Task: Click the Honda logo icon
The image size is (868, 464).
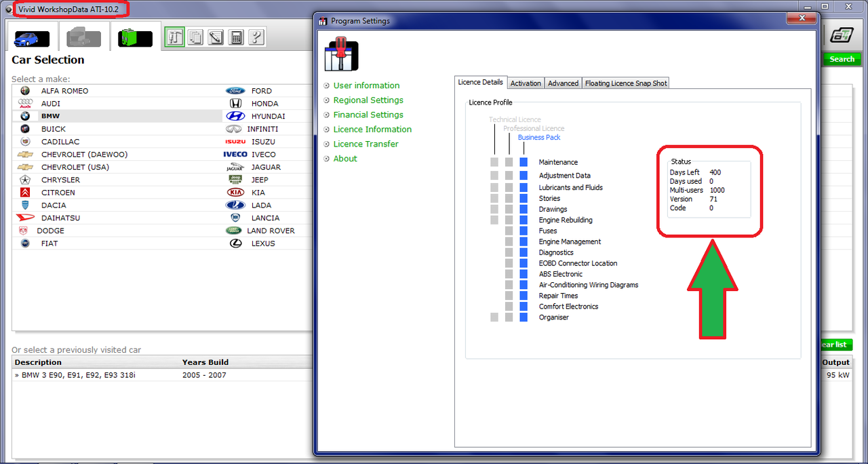Action: pyautogui.click(x=235, y=104)
